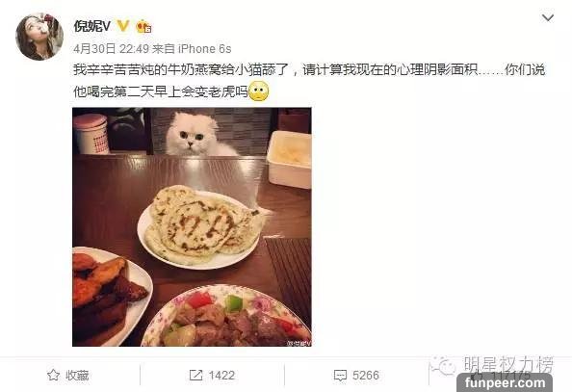
Task: Open the poster's round avatar photo
Action: point(39,37)
